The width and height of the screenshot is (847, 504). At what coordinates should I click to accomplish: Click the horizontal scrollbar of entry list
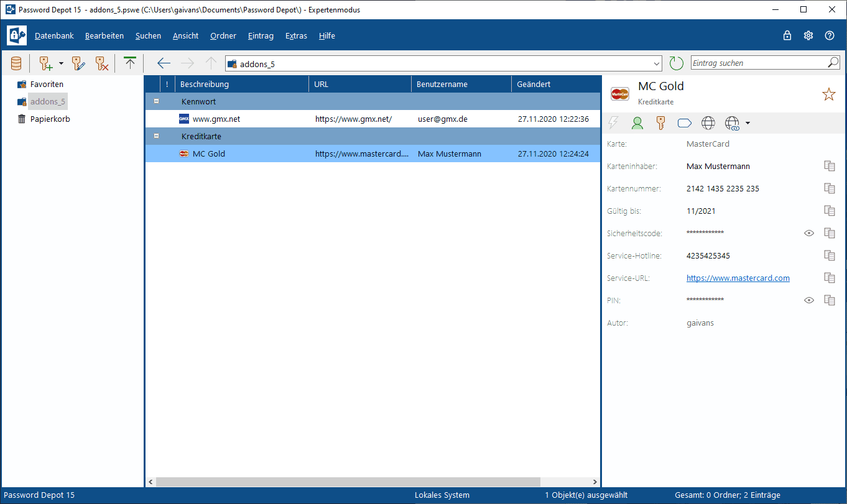(x=348, y=482)
